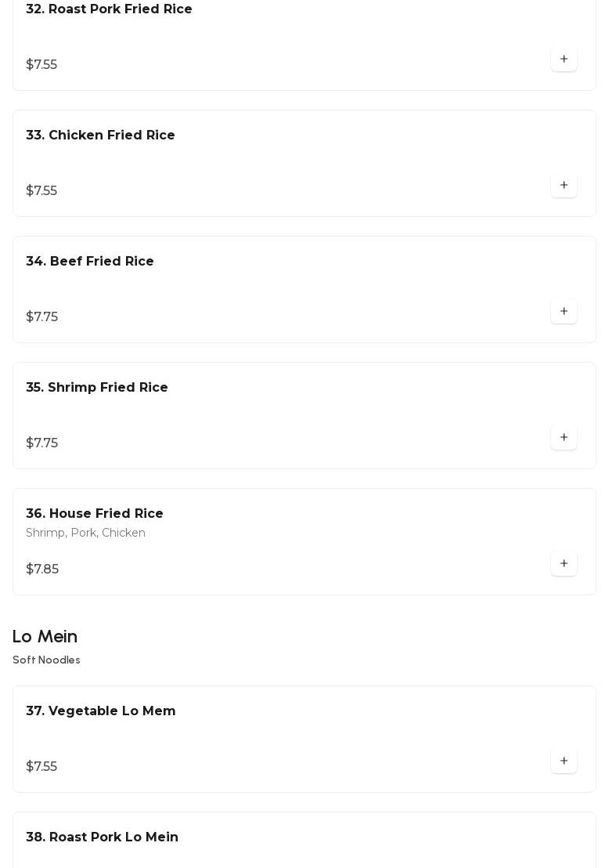This screenshot has height=868, width=609.
Task: Open 36. House Fried Rice details
Action: point(95,514)
